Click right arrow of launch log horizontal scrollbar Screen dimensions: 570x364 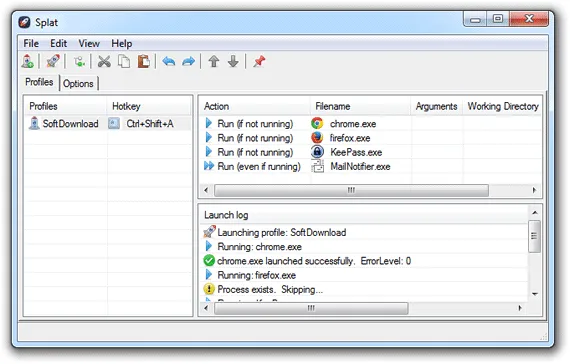(x=520, y=308)
